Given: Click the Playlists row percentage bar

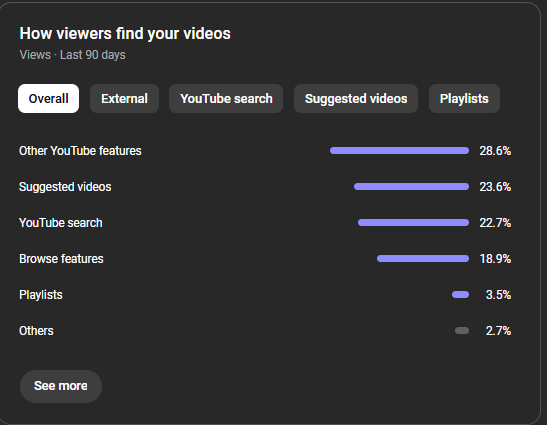Looking at the screenshot, I should tap(460, 294).
